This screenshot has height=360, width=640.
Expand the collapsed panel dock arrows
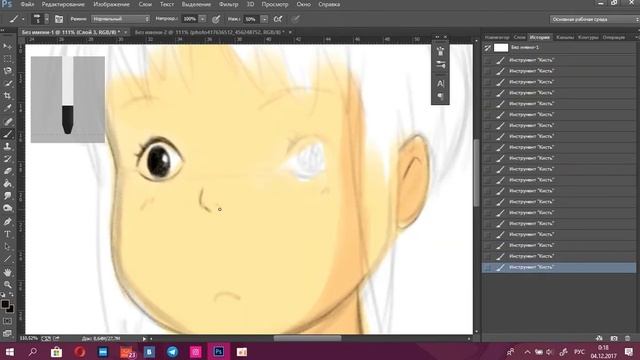(x=437, y=37)
